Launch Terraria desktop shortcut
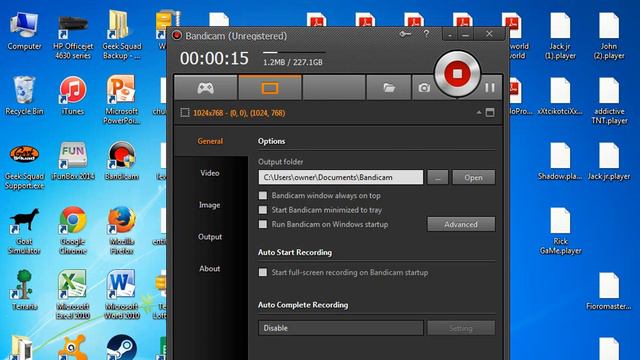The image size is (640, 360). tap(24, 291)
